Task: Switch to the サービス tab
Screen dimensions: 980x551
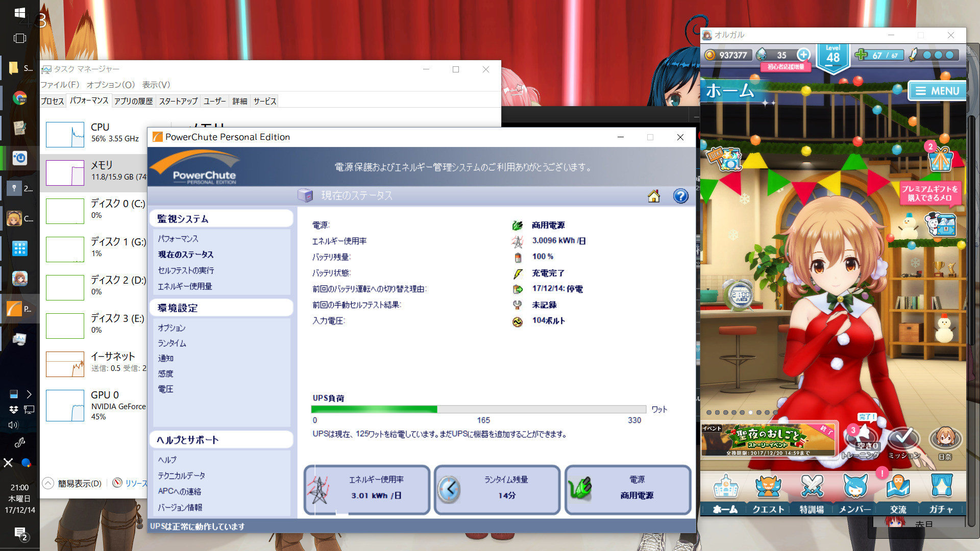Action: pos(265,101)
